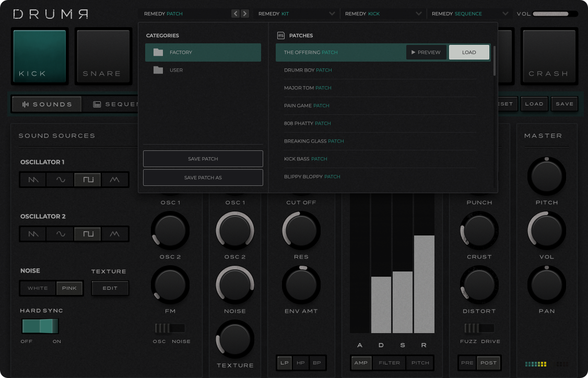
Task: Expand the Remedy Kick dropdown
Action: point(383,14)
